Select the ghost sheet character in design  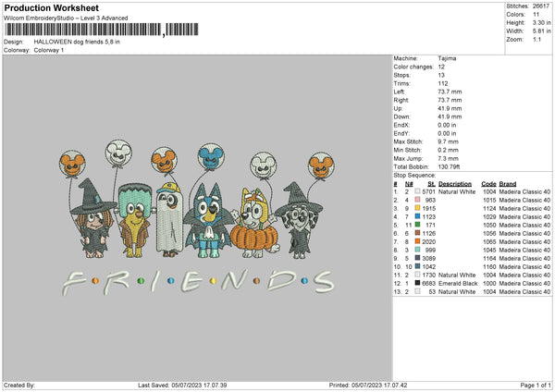point(169,219)
